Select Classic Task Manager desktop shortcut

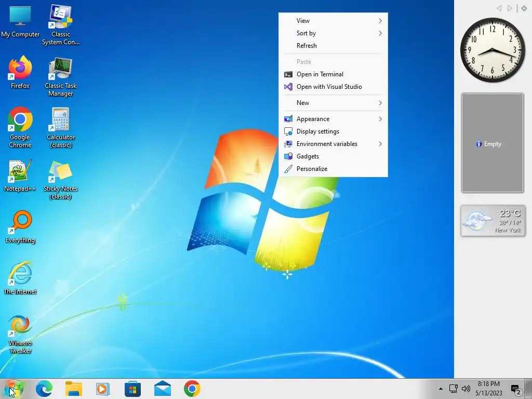(61, 76)
